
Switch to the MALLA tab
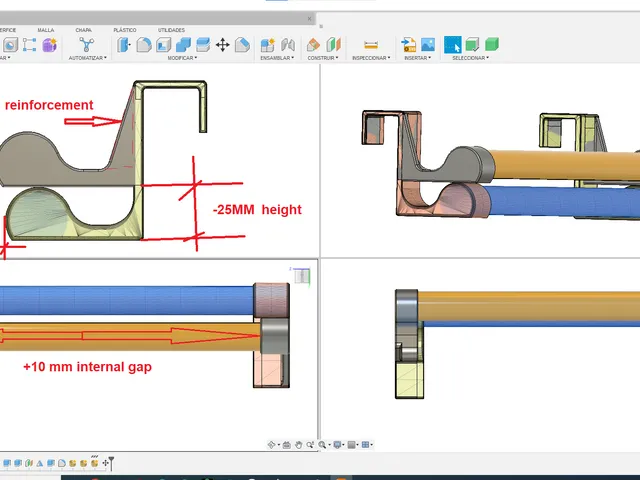click(46, 30)
